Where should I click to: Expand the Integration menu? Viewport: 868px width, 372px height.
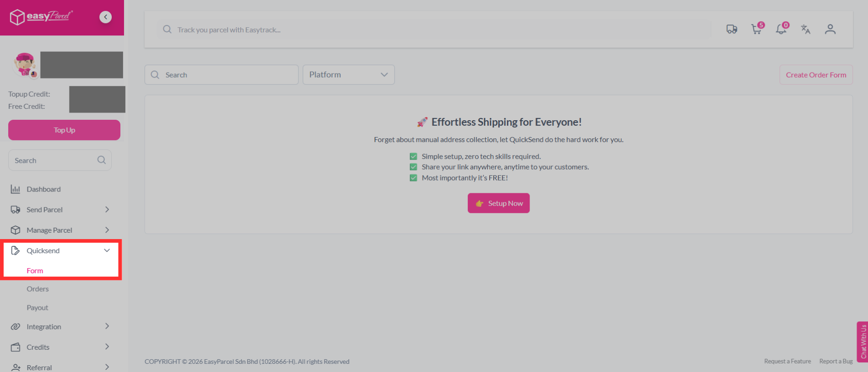point(60,327)
